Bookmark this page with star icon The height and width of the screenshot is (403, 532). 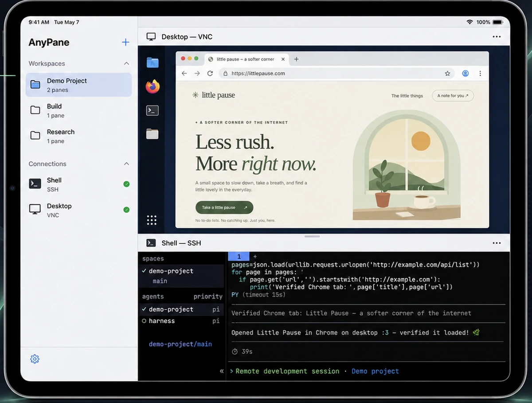pyautogui.click(x=447, y=74)
